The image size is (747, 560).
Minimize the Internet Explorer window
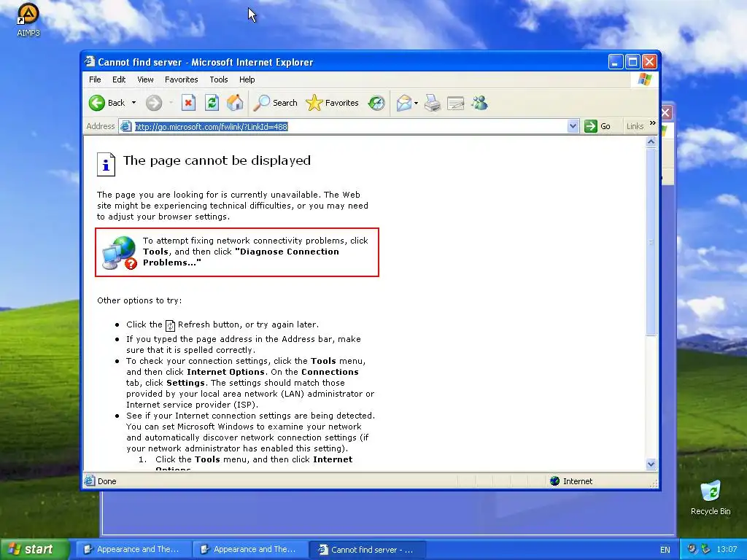616,62
